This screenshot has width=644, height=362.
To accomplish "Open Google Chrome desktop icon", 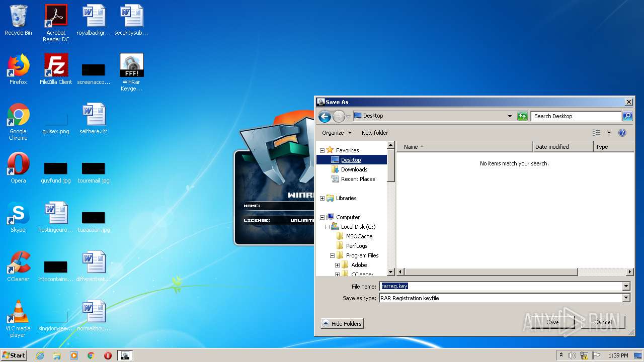I will pos(18,122).
